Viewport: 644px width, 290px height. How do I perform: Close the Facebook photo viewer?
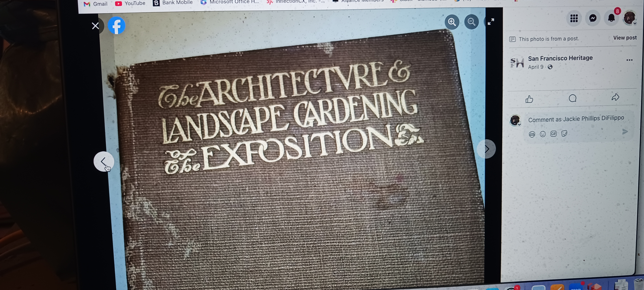pyautogui.click(x=95, y=26)
